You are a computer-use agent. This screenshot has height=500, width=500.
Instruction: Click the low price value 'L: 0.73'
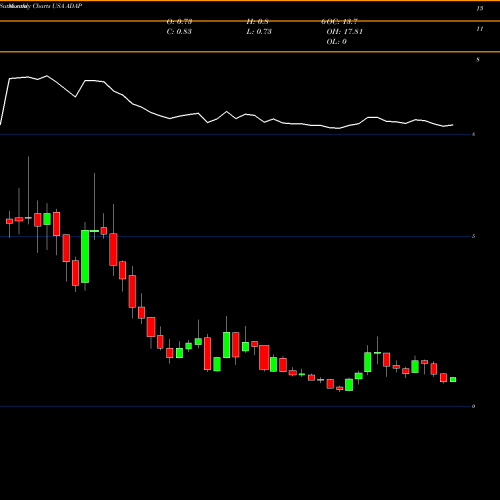[259, 32]
